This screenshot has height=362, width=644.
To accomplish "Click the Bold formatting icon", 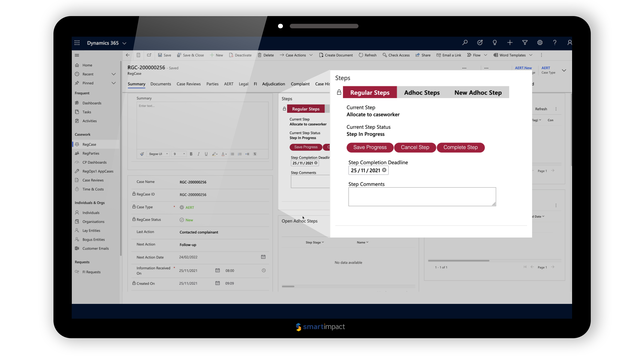I will (x=191, y=154).
